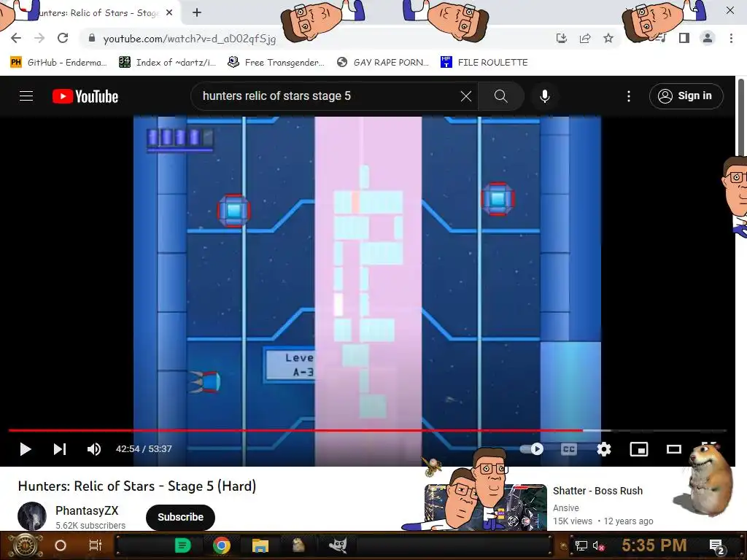Close the Hunters: Relic of Stars tab
747x560 pixels.
[x=169, y=13]
